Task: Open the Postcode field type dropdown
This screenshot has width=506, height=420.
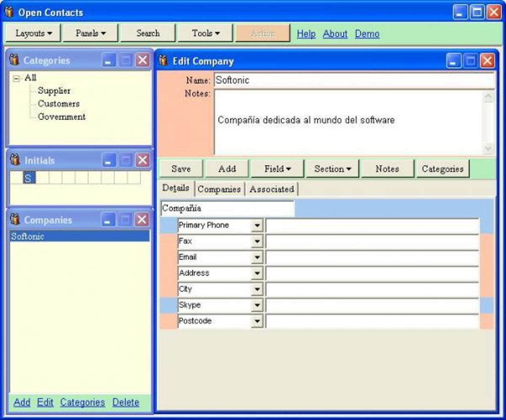Action: pyautogui.click(x=257, y=321)
